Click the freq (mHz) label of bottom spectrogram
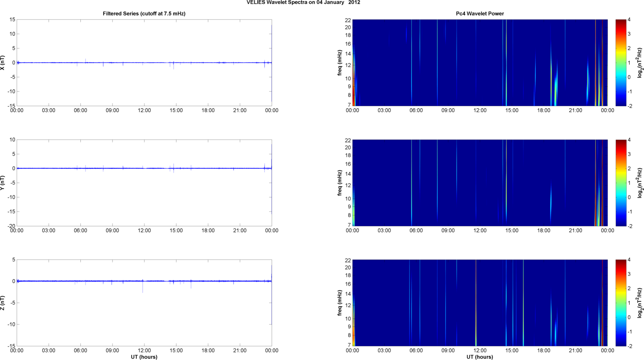 pos(339,303)
